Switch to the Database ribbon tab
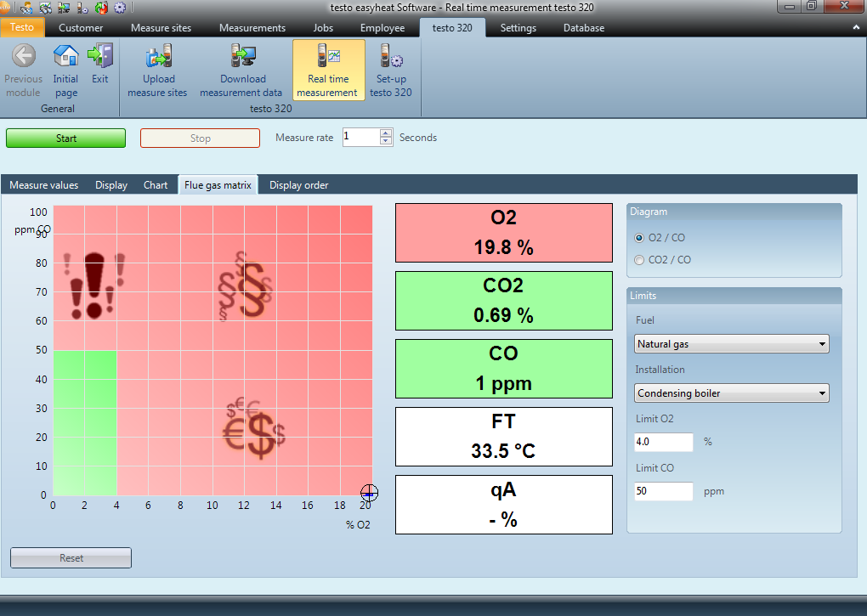 pyautogui.click(x=584, y=28)
